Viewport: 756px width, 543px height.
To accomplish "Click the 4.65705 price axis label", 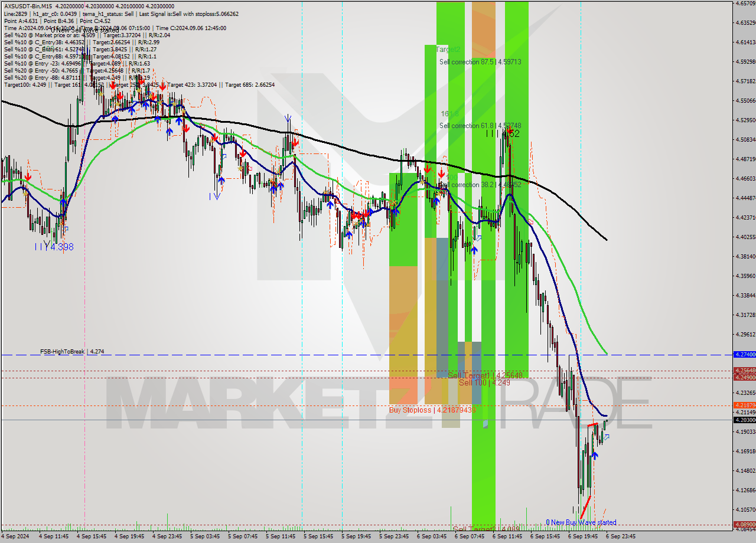I will pyautogui.click(x=745, y=3).
